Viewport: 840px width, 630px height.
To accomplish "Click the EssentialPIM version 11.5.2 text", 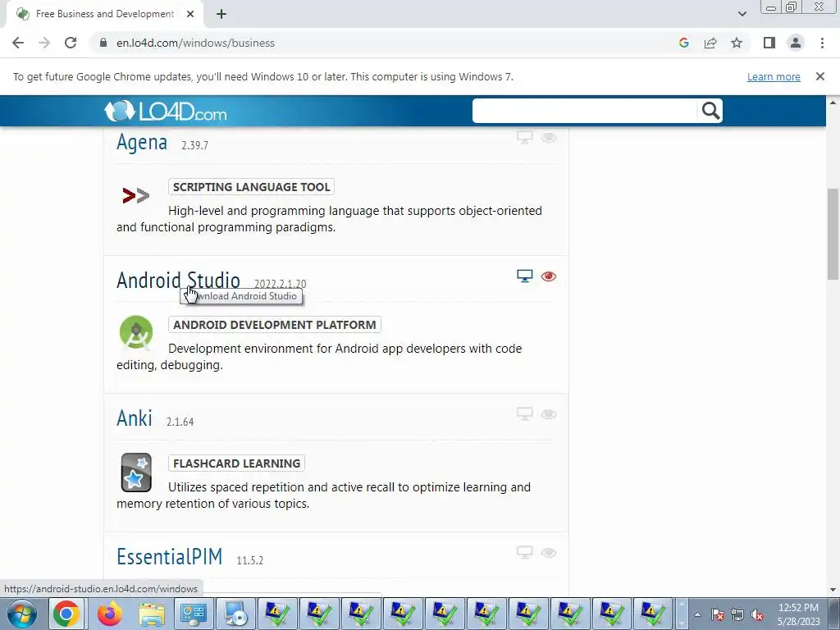I will coord(249,560).
